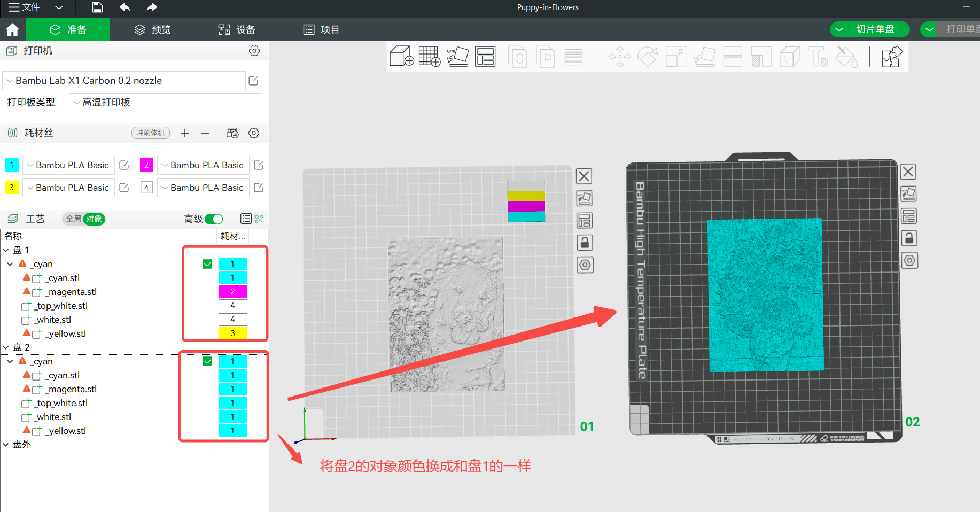Screen dimensions: 980x512
Task: Collapse the 盘 2 tree node
Action: [x=6, y=347]
